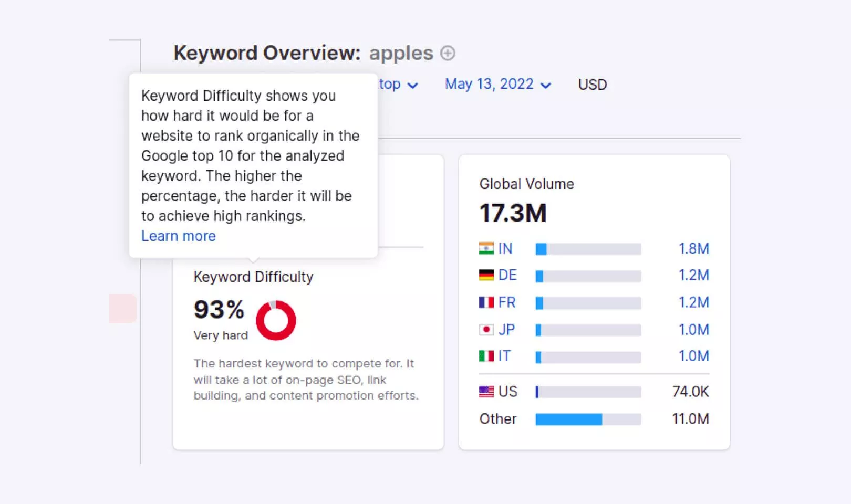Click the India flag icon

click(x=486, y=248)
